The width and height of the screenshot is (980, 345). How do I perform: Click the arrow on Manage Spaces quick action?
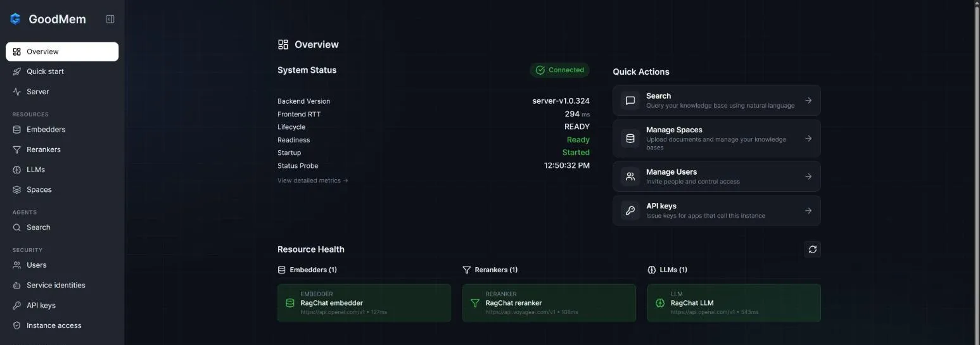[808, 138]
